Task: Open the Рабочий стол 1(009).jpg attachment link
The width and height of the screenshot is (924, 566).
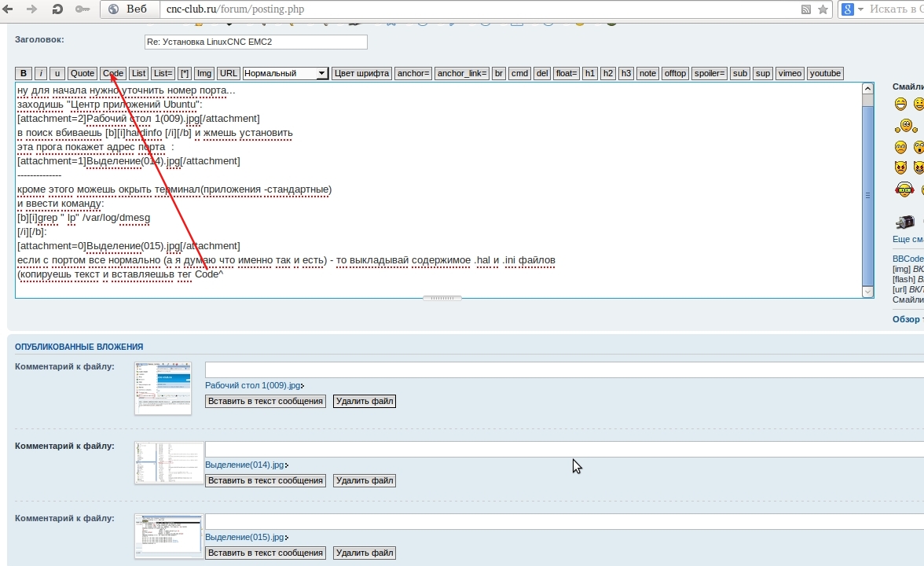Action: click(253, 385)
